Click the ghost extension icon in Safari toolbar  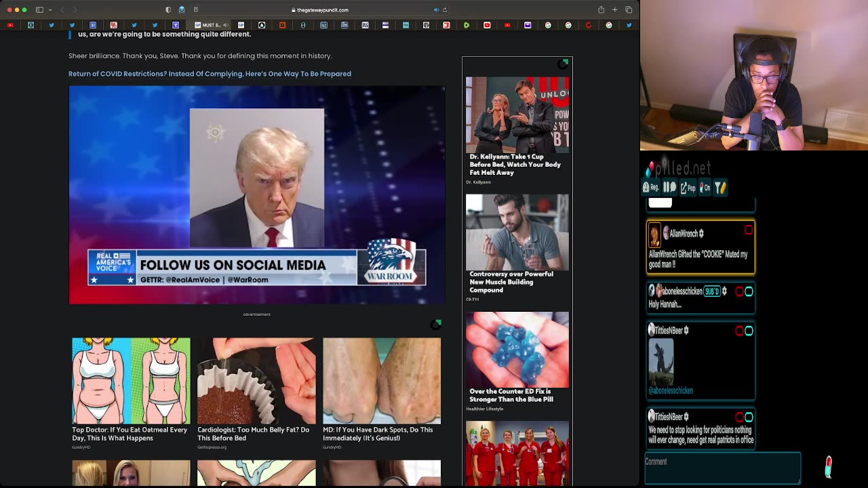pos(182,10)
